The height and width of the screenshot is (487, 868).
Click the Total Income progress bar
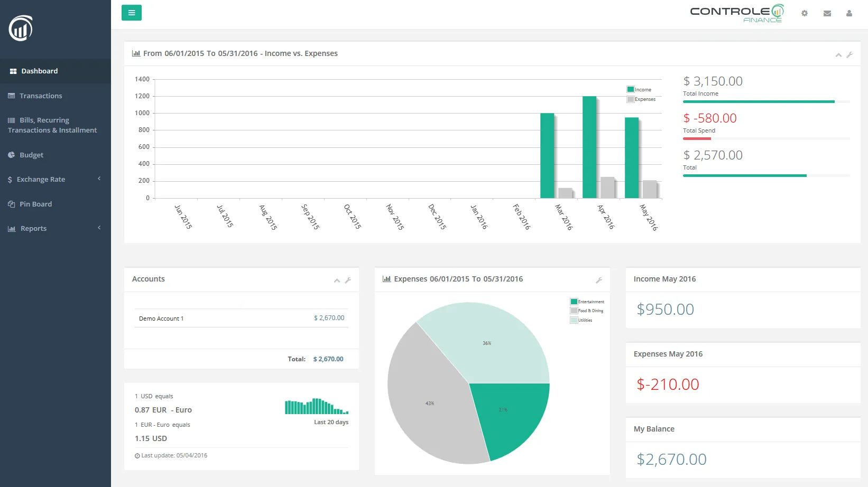pos(759,101)
